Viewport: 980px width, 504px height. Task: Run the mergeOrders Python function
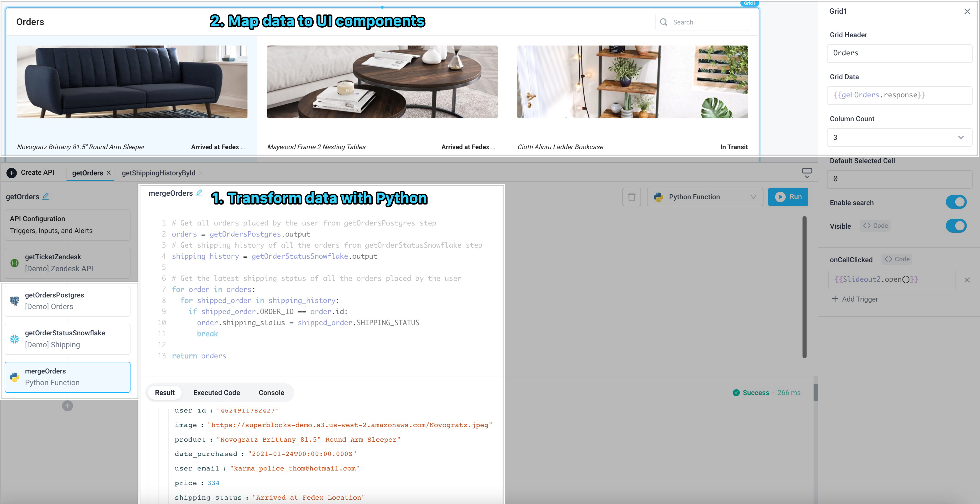tap(788, 197)
